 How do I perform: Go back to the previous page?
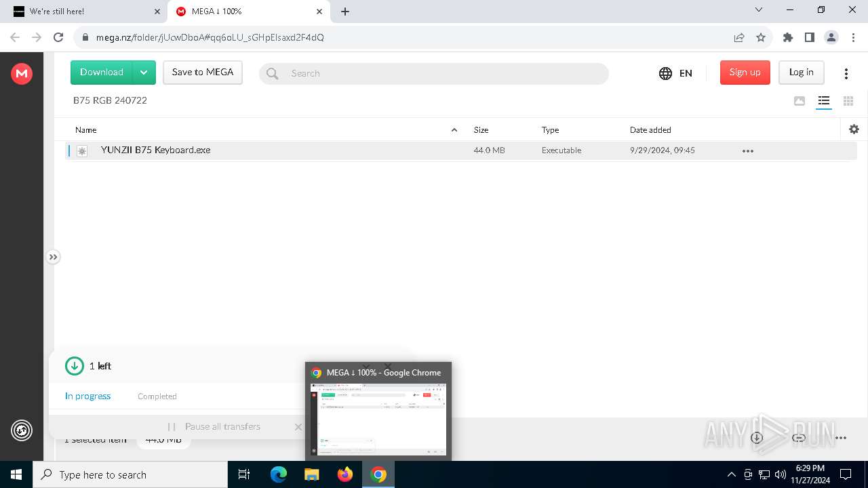click(15, 37)
